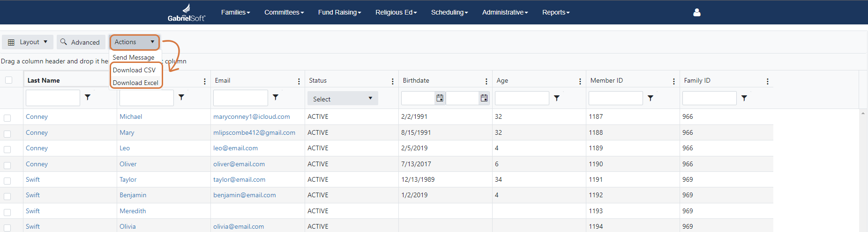Image resolution: width=868 pixels, height=232 pixels.
Task: Open the benjamin@email.com email link
Action: tap(245, 195)
